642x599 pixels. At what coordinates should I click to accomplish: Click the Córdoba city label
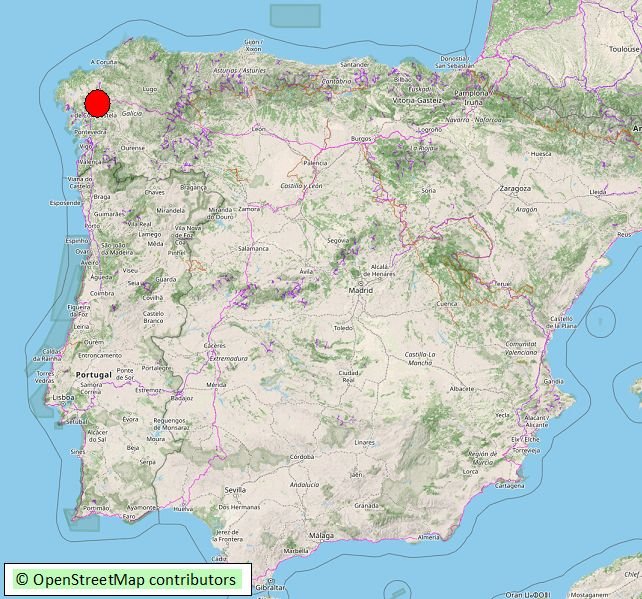pyautogui.click(x=302, y=457)
